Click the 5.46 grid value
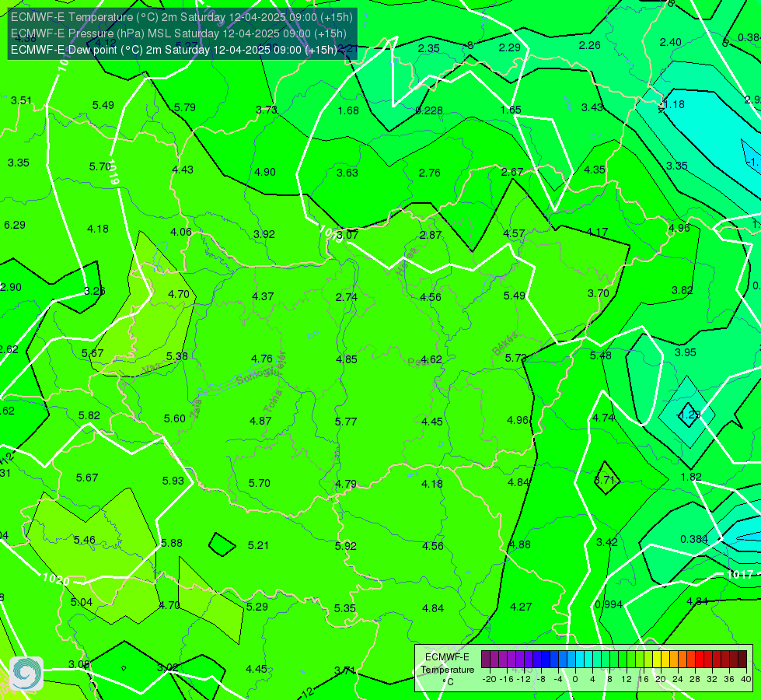 tap(85, 540)
